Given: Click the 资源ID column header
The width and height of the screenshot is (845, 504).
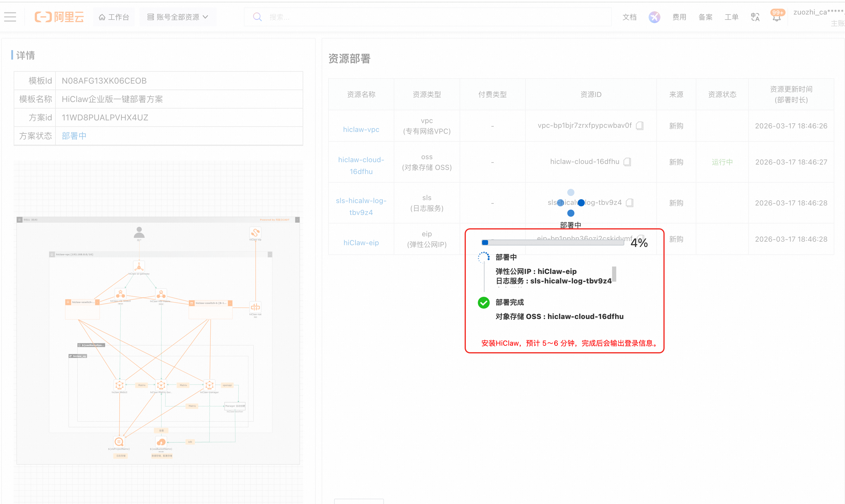Looking at the screenshot, I should (x=591, y=94).
